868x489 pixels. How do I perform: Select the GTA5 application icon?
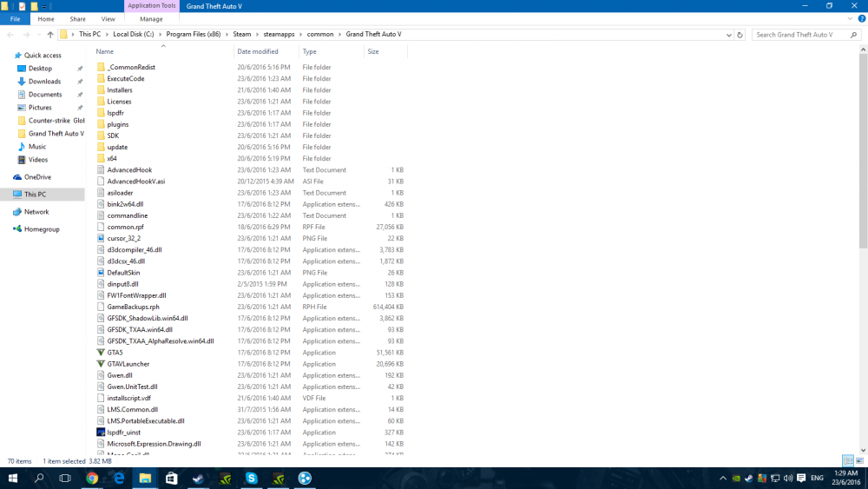(101, 353)
